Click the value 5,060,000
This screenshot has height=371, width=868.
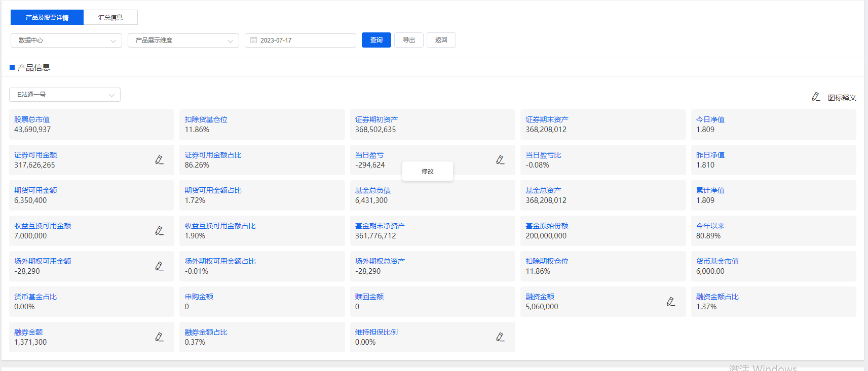(542, 307)
